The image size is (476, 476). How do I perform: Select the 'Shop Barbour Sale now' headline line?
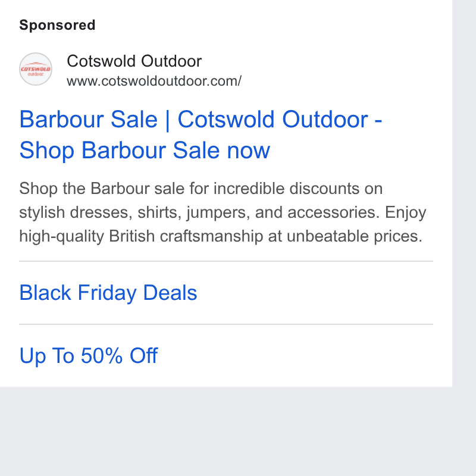pos(145,150)
